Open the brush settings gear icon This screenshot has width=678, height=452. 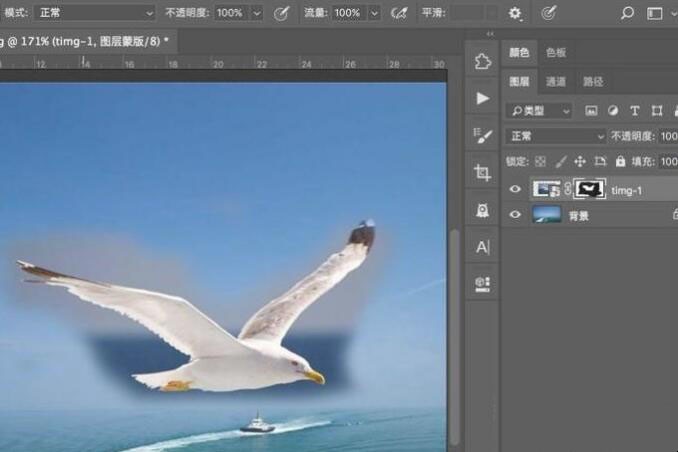click(x=515, y=13)
